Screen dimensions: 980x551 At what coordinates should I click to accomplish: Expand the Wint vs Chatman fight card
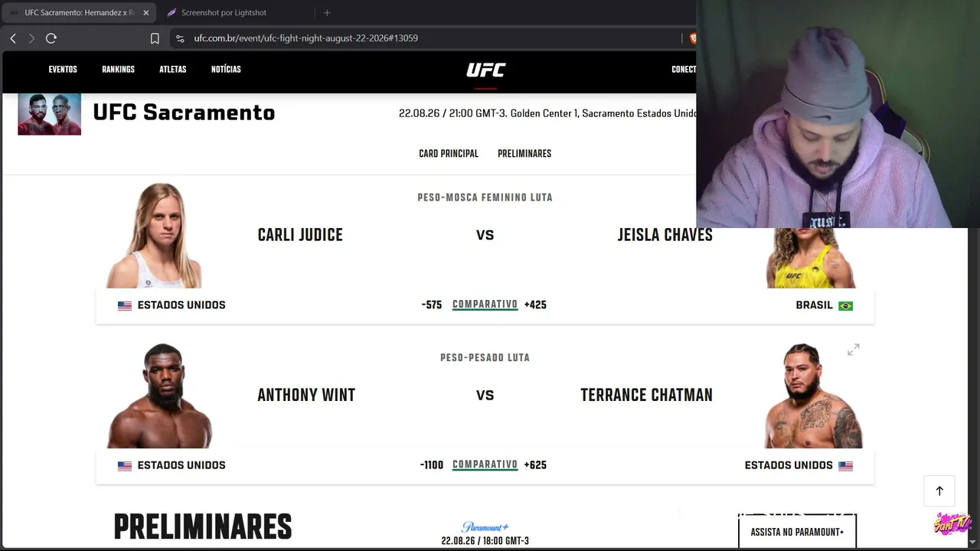pyautogui.click(x=854, y=350)
